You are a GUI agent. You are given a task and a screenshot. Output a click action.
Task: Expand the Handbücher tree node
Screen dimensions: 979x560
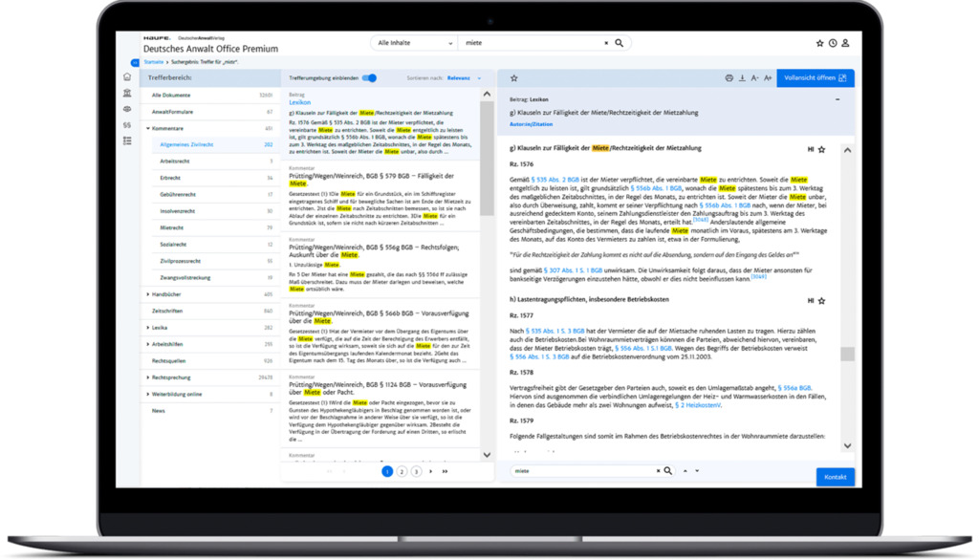(x=148, y=294)
